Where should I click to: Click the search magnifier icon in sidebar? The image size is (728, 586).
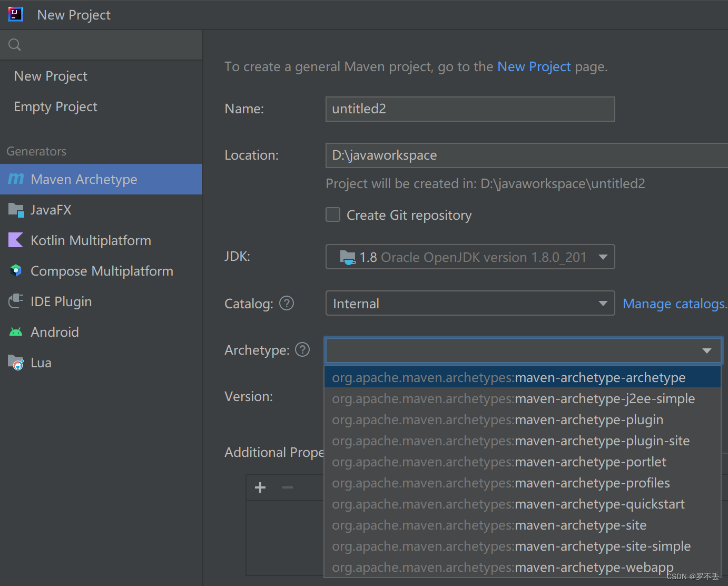pos(15,45)
